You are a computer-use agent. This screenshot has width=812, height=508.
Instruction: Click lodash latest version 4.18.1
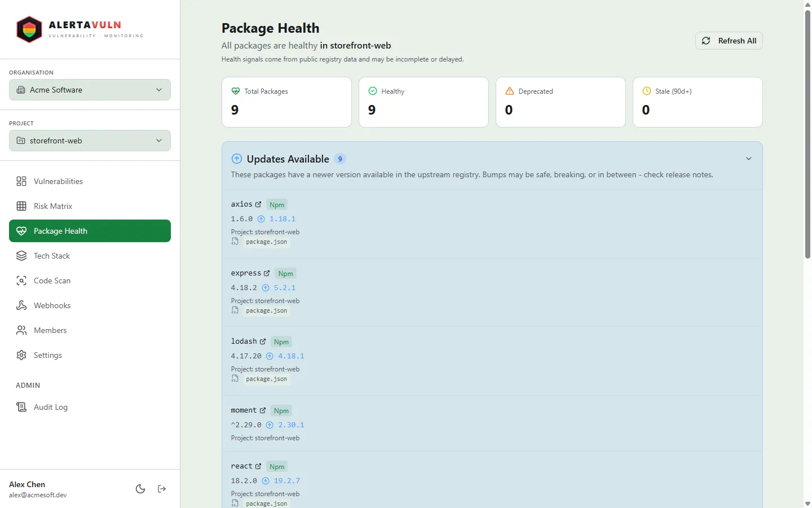click(x=291, y=356)
